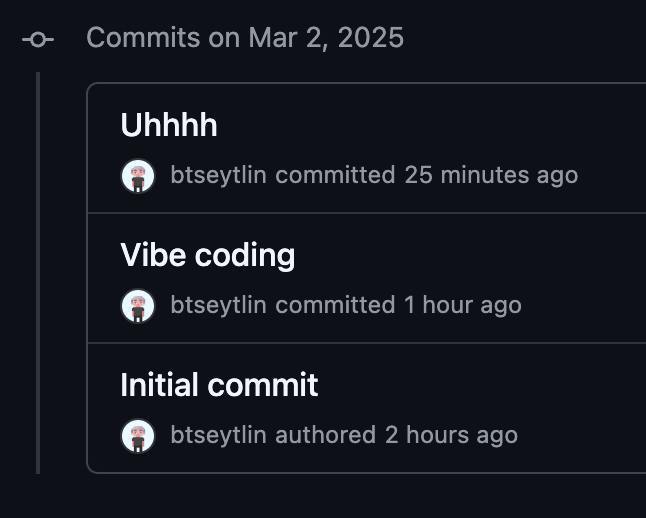
Task: Click the vertical timeline line under the commit icon
Action: point(38,273)
